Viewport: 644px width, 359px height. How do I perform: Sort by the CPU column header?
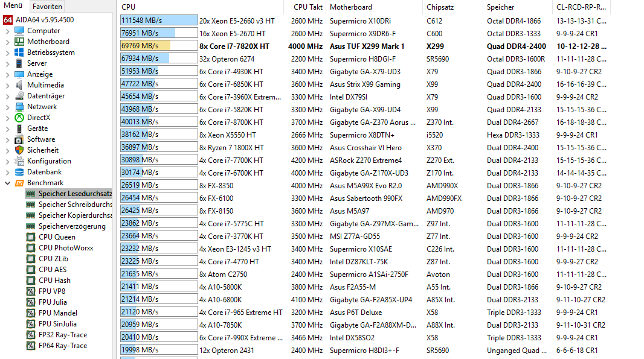point(200,7)
